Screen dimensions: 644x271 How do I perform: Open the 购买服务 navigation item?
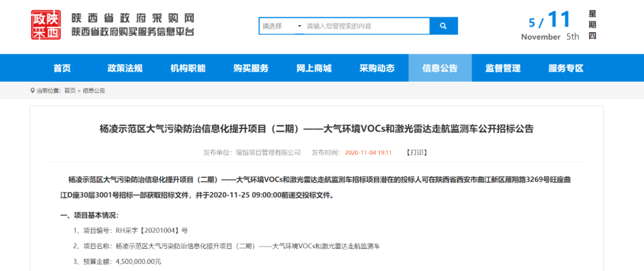click(x=250, y=68)
